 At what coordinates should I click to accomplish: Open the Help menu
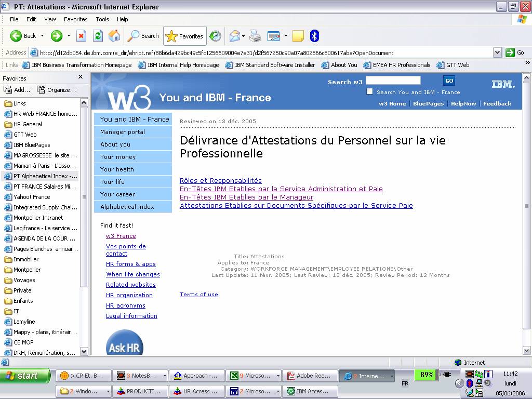coord(122,19)
